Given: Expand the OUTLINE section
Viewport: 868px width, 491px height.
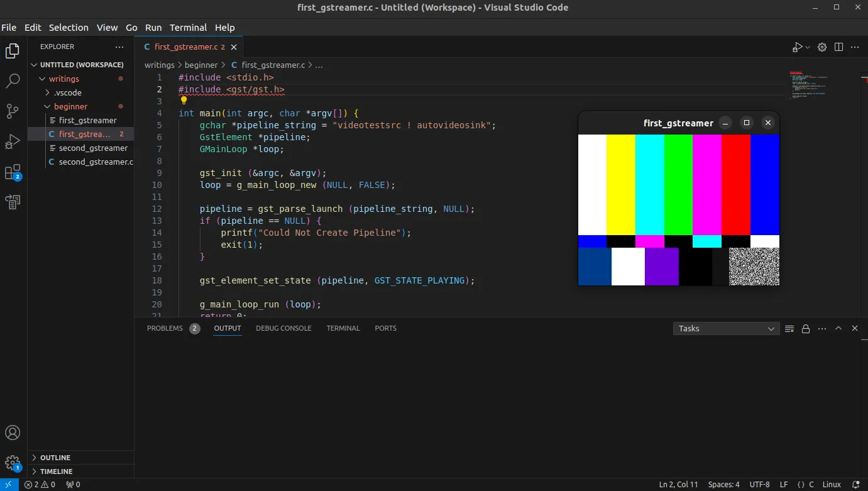Looking at the screenshot, I should [x=81, y=458].
